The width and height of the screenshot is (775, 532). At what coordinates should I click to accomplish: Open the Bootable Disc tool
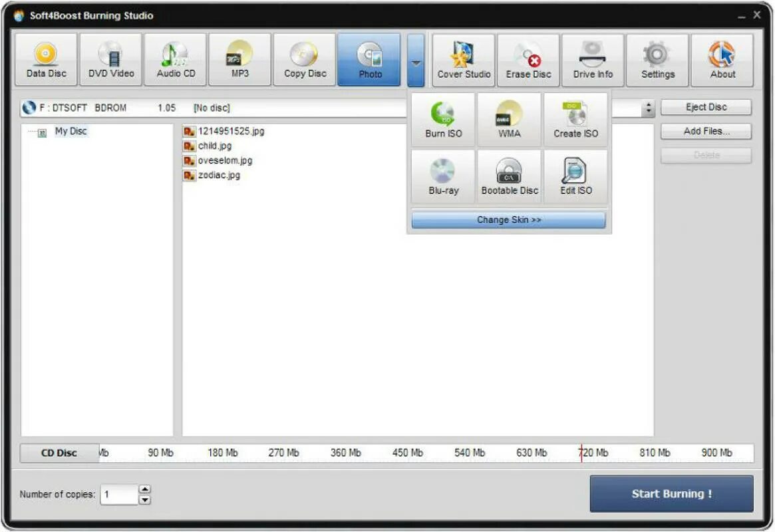[x=509, y=176]
